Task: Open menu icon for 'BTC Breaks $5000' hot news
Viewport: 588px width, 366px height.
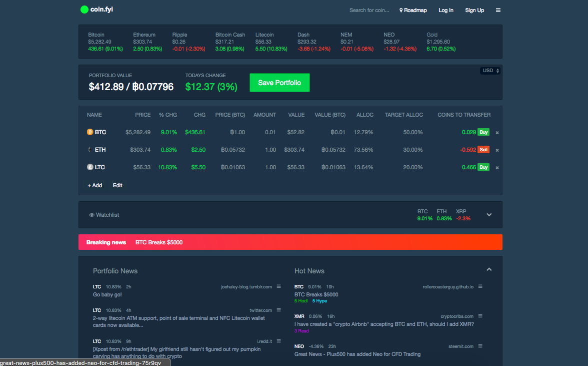Action: (480, 286)
